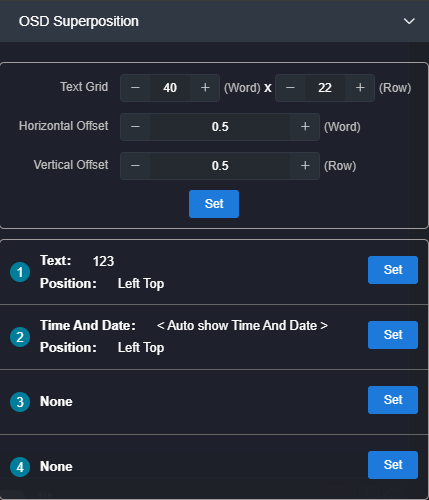Collapse the OSD Superposition panel chevron
This screenshot has width=429, height=500.
point(409,21)
